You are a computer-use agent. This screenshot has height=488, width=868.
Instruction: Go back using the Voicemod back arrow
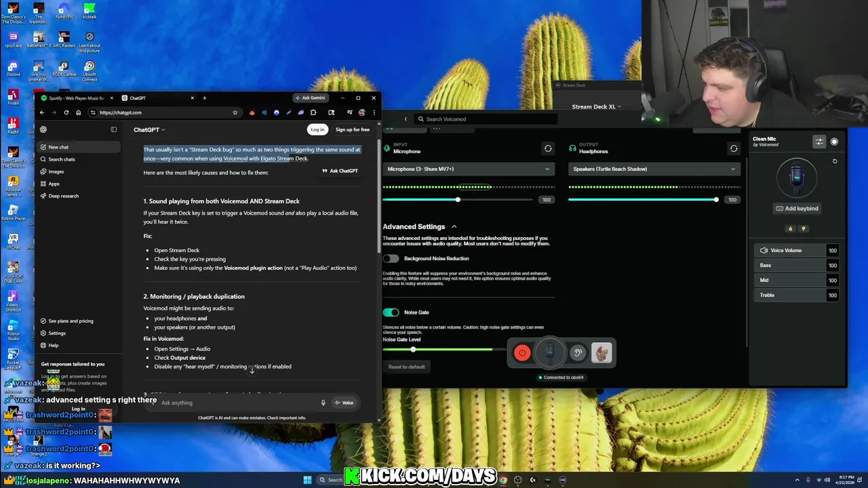point(406,119)
